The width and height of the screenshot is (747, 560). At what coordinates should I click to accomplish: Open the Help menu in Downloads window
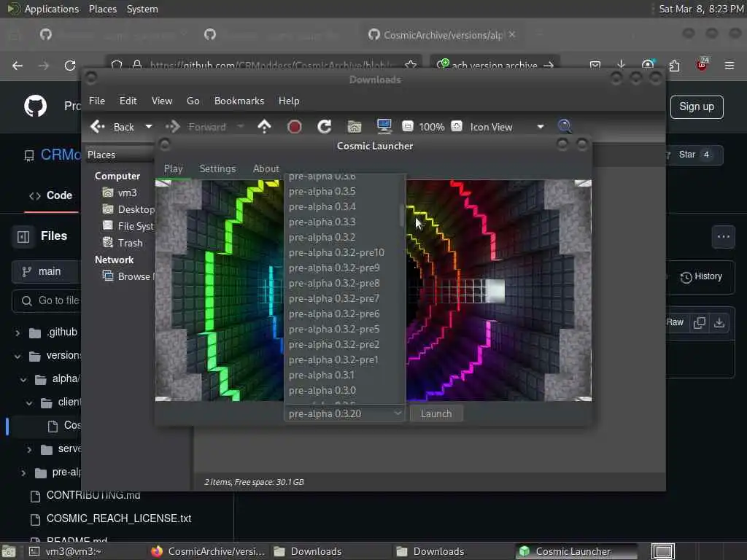pyautogui.click(x=289, y=101)
